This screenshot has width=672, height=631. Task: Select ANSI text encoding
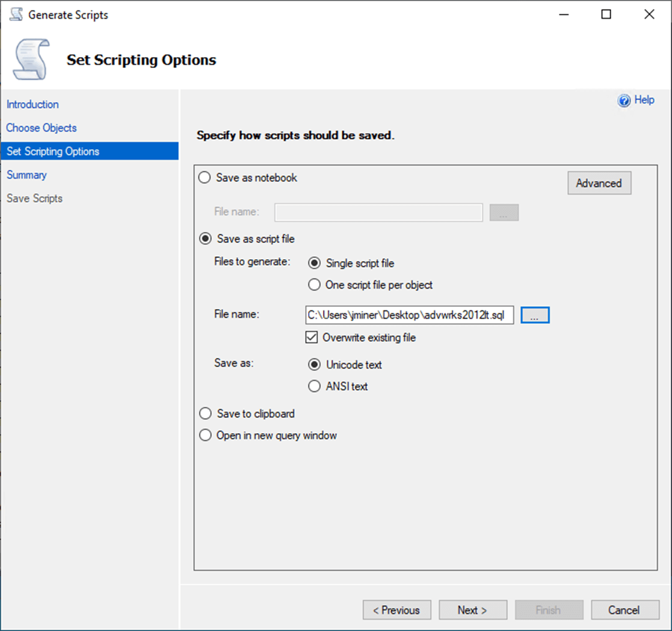click(x=314, y=386)
